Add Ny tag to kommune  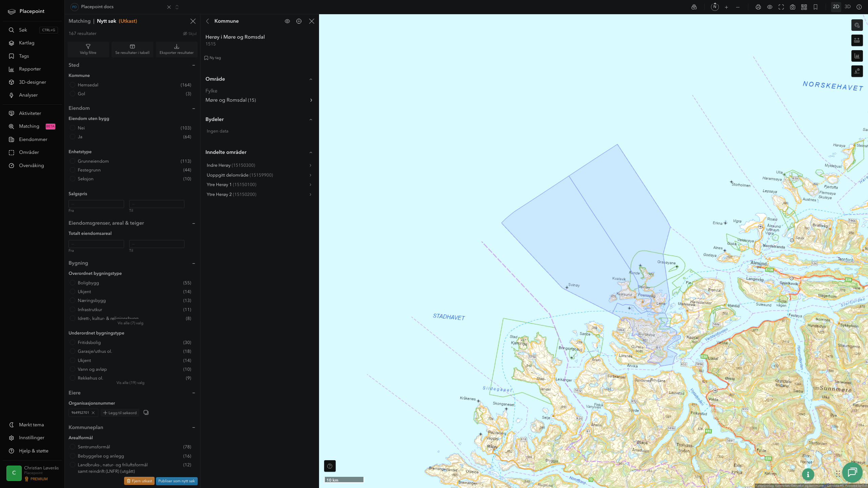click(213, 58)
